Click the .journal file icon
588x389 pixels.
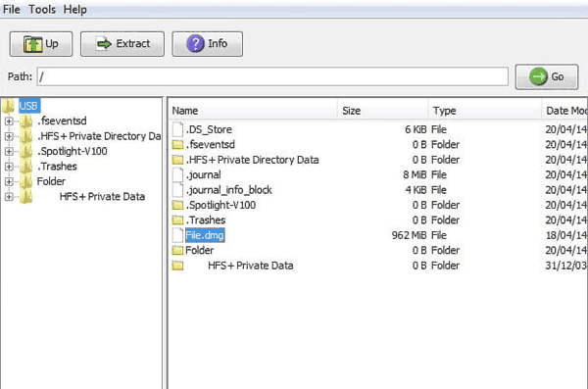tap(177, 174)
